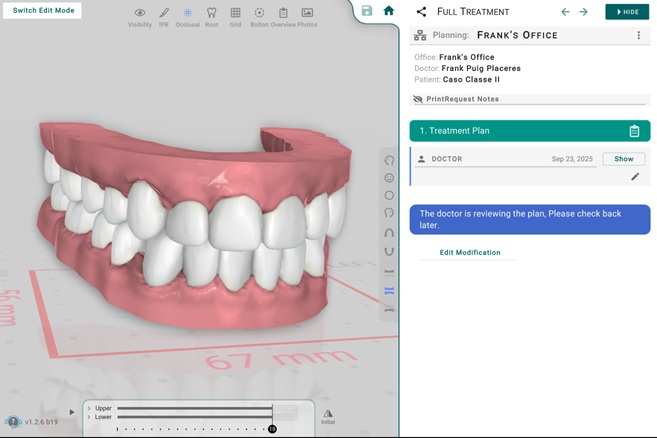This screenshot has height=438, width=657.
Task: Select the both jaws view (blue icon)
Action: pos(389,291)
